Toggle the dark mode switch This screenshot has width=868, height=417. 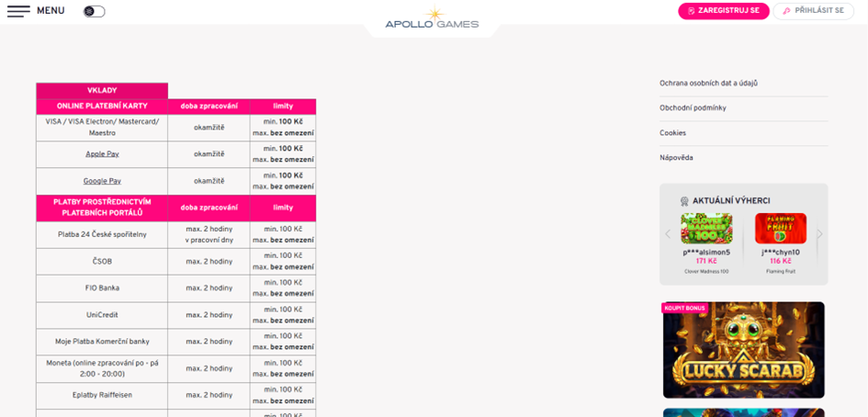pos(94,12)
